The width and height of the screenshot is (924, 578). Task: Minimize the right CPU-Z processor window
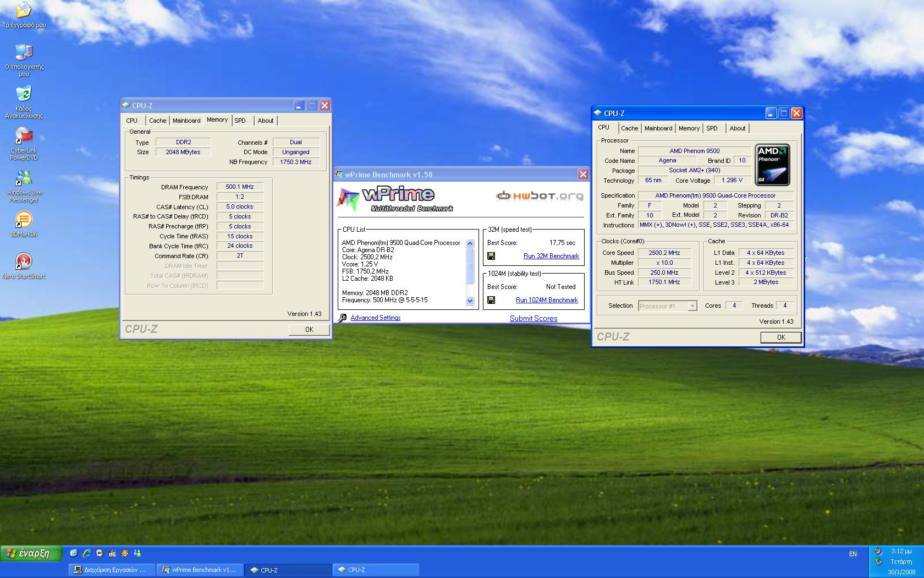tap(771, 113)
